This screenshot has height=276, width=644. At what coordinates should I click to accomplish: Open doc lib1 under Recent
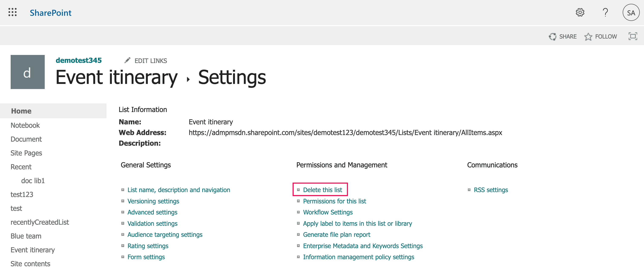[33, 181]
